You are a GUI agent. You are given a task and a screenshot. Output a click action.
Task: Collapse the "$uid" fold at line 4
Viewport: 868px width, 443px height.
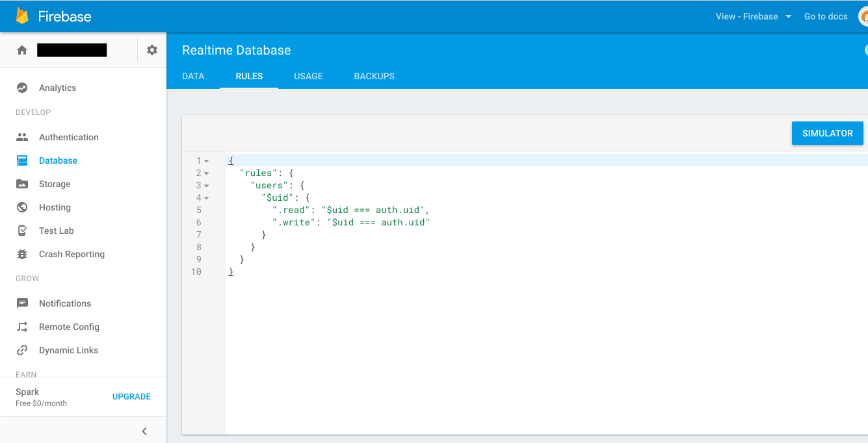[x=206, y=197]
